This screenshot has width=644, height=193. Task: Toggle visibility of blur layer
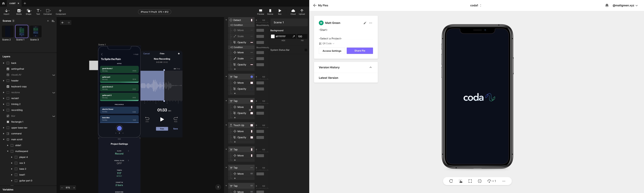[x=54, y=116]
